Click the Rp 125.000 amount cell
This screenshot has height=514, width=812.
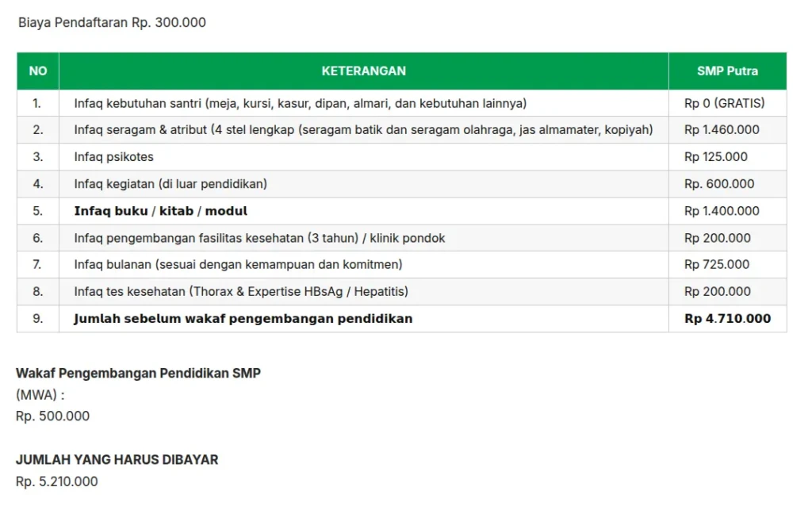click(715, 157)
